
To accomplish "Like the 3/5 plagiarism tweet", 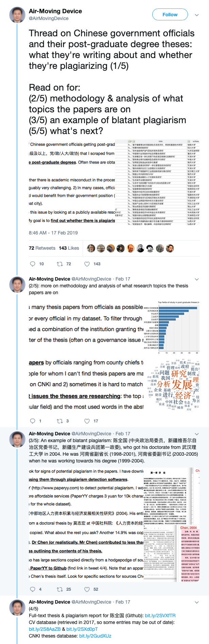I will (x=87, y=589).
